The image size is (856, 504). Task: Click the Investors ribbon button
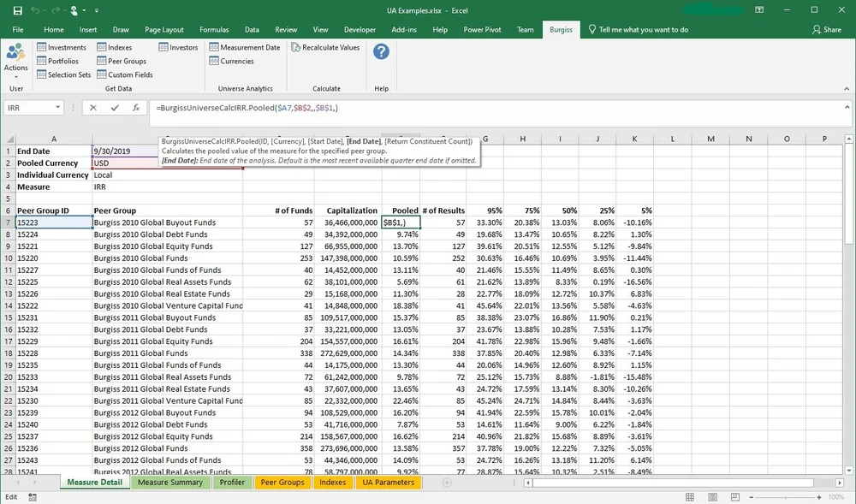(x=178, y=47)
